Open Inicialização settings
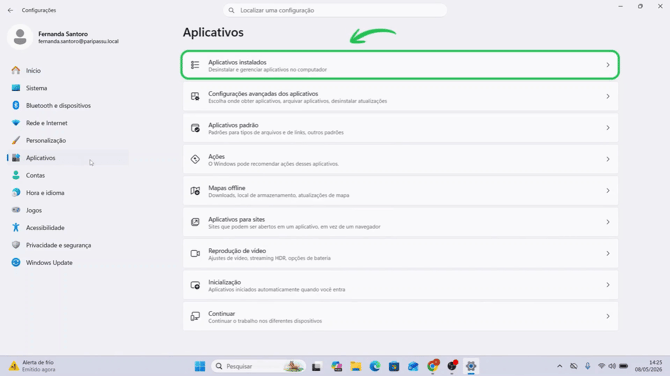This screenshot has height=376, width=670. 400,285
